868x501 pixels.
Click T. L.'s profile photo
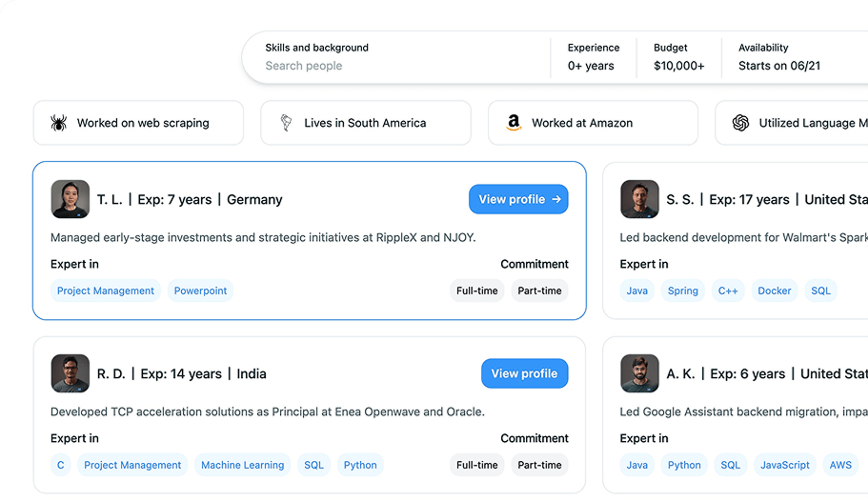click(x=70, y=199)
